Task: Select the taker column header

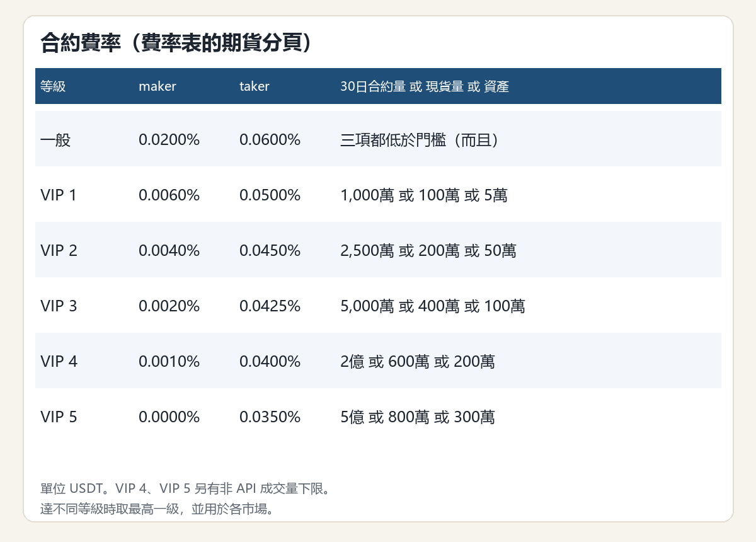Action: [x=255, y=86]
